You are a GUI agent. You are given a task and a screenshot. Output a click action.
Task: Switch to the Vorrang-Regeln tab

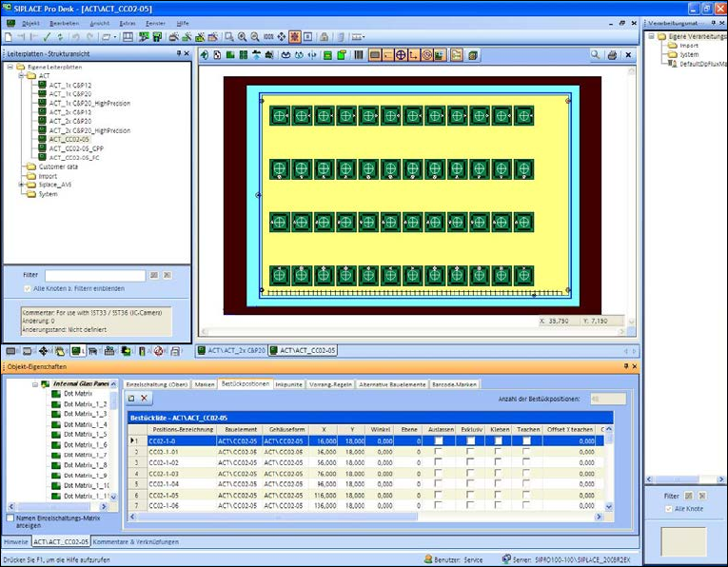(330, 384)
